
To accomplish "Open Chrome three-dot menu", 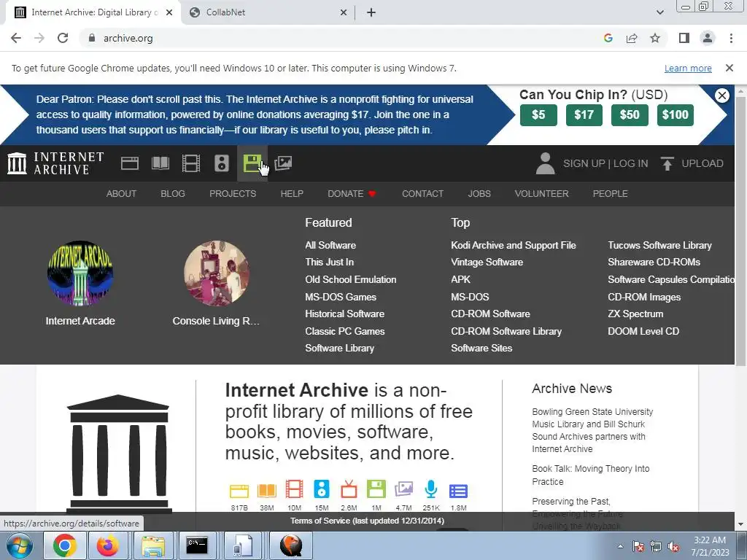I will (731, 38).
